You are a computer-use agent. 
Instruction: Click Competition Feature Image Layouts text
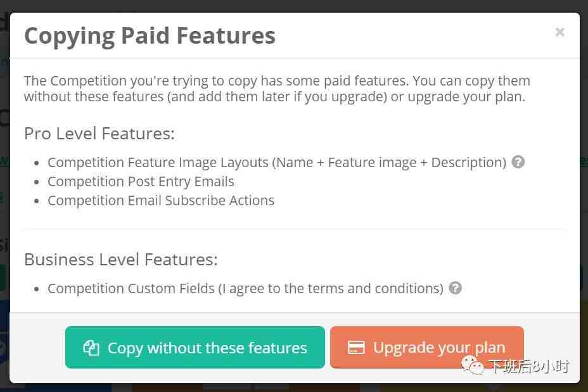tap(277, 163)
